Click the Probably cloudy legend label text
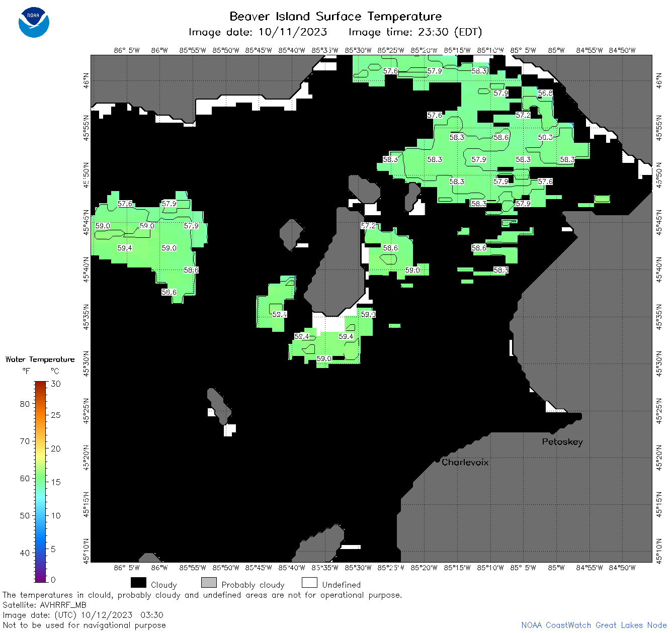Image resolution: width=672 pixels, height=633 pixels. coord(253,585)
